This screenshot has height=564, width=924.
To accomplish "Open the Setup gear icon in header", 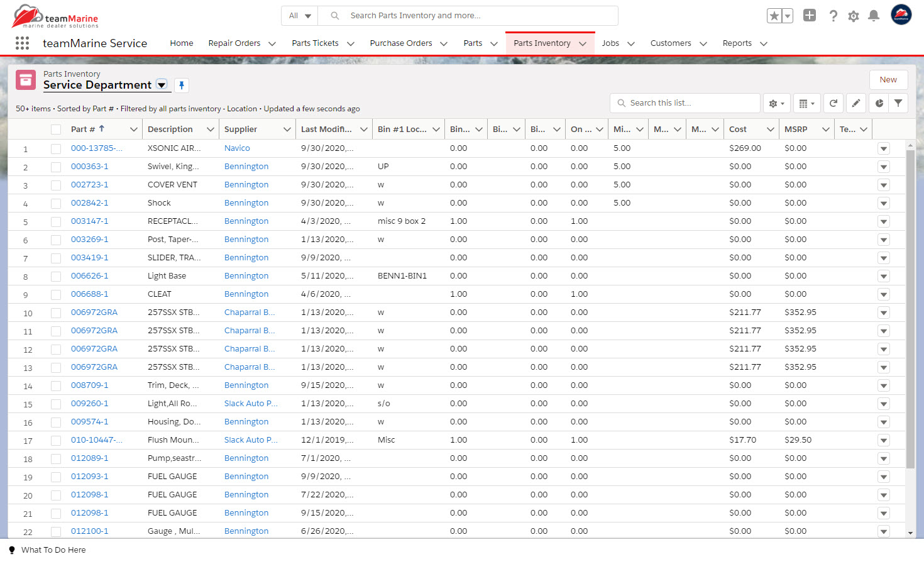I will [x=853, y=16].
